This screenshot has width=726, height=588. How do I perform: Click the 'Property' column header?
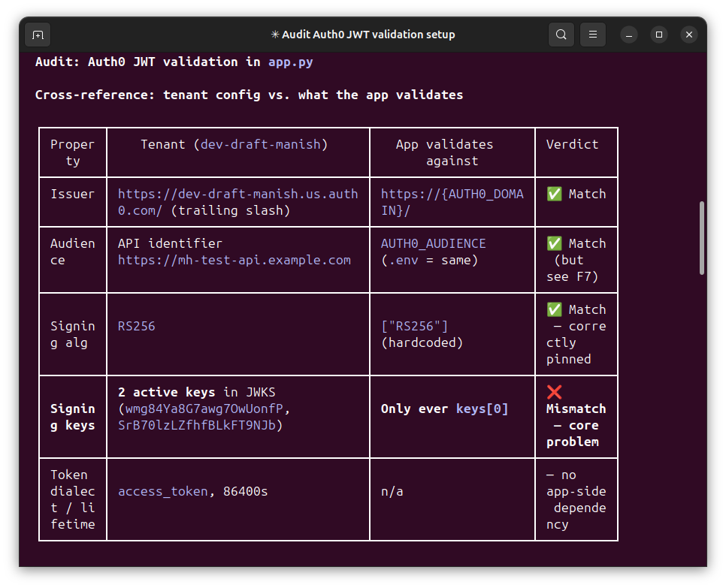click(x=73, y=152)
